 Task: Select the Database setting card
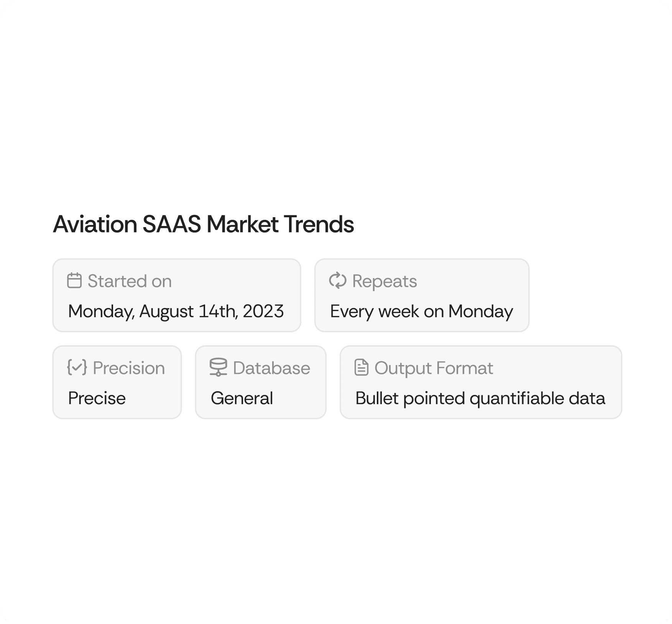[x=261, y=382]
